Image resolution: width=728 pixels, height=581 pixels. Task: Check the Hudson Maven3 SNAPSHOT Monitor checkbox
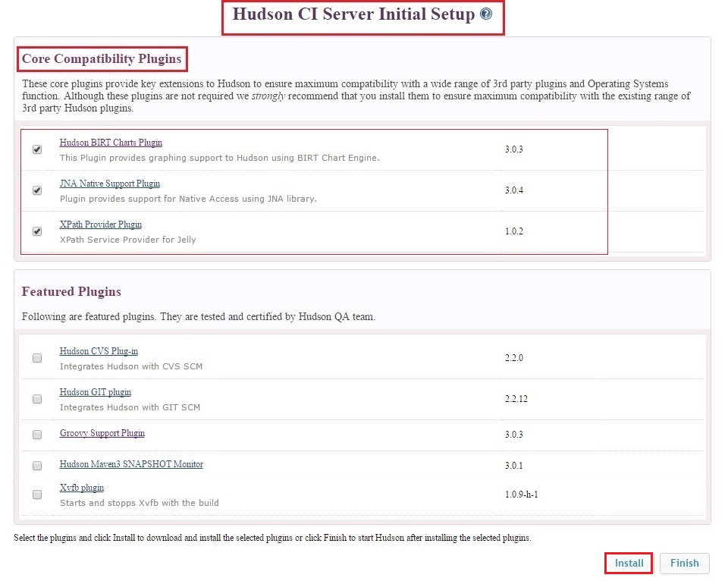37,466
